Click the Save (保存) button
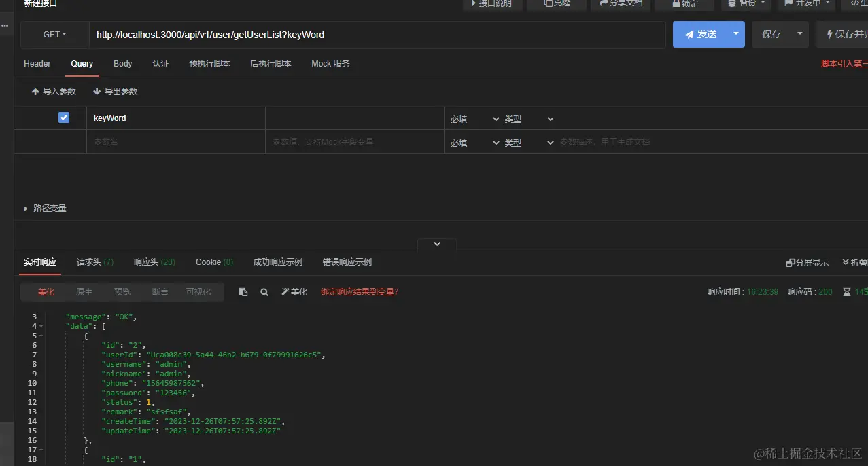Screen dimensions: 868x466 (771, 34)
